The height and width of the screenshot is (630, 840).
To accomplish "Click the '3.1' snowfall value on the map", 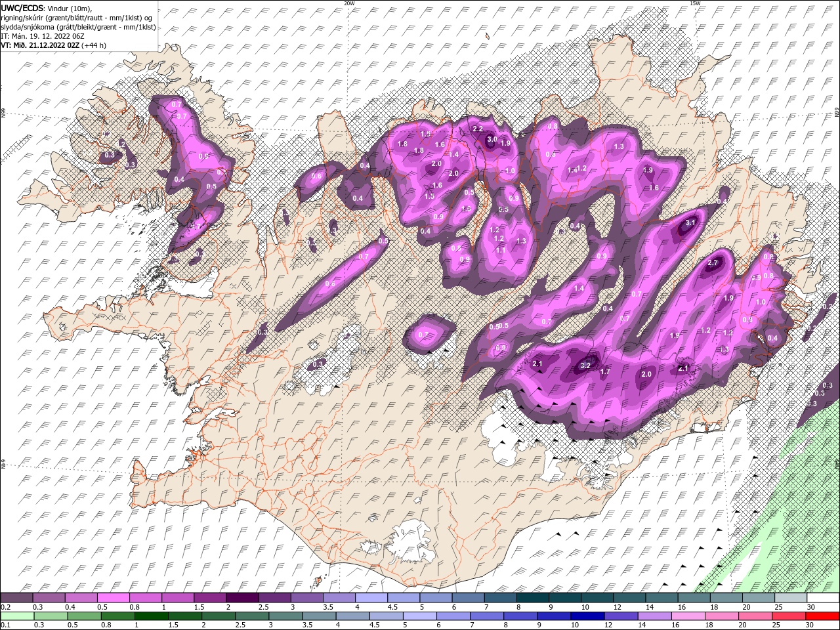I will tap(690, 223).
